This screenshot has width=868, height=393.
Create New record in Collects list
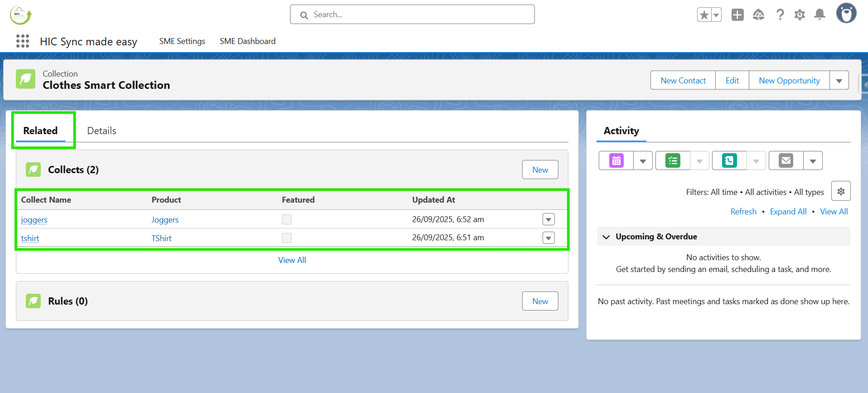tap(540, 170)
